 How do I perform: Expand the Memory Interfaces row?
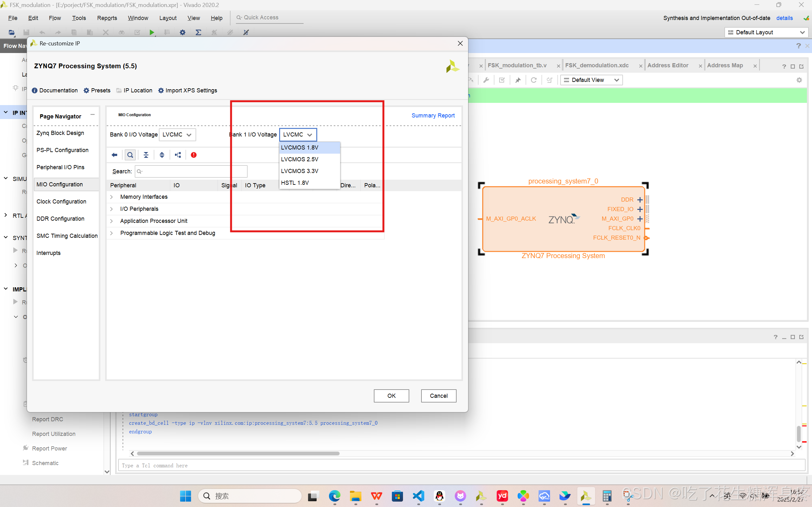point(111,197)
